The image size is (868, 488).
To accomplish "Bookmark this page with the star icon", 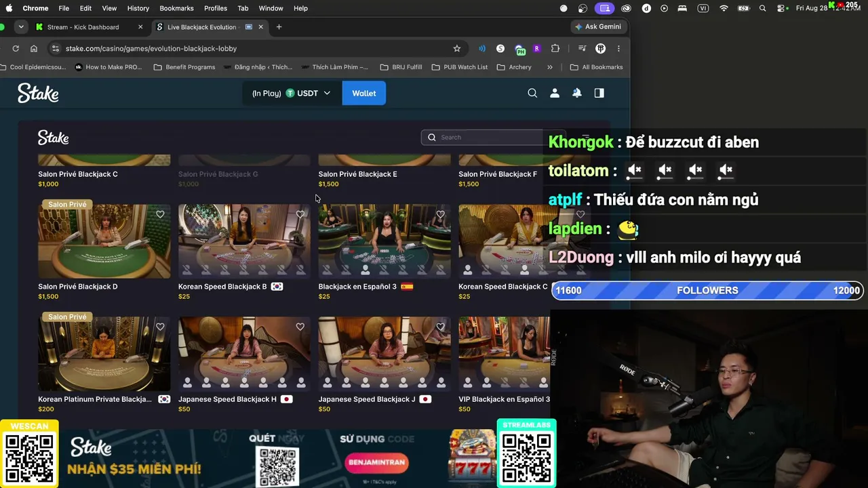I will click(x=457, y=49).
